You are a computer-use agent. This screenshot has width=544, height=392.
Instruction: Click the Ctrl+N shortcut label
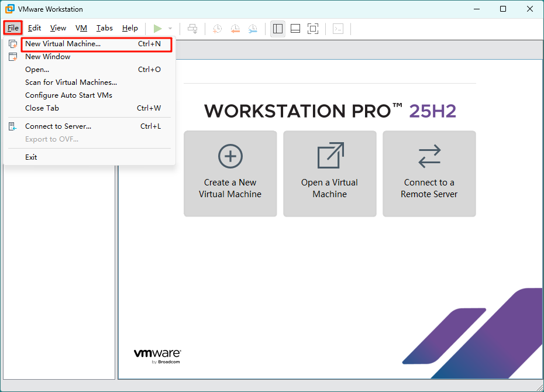coord(149,44)
